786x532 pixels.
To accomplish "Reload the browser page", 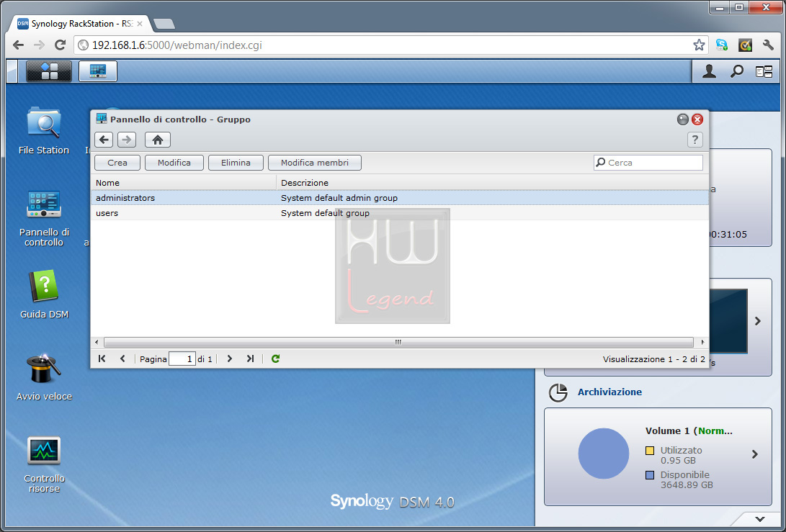I will [60, 45].
